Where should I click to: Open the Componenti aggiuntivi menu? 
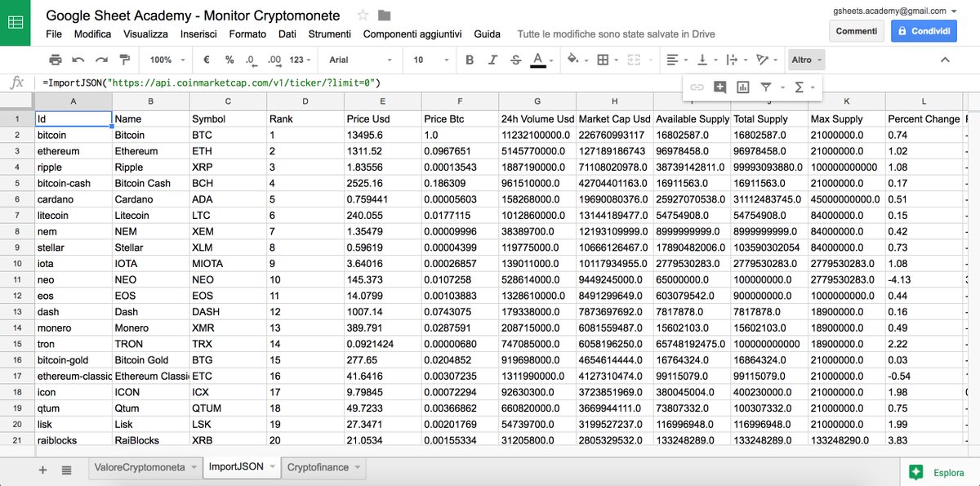(412, 34)
